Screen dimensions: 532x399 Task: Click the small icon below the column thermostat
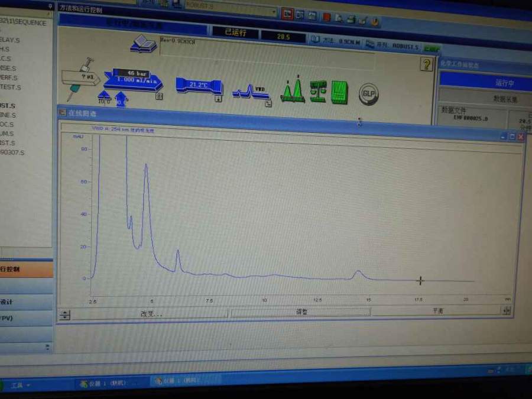(x=219, y=99)
